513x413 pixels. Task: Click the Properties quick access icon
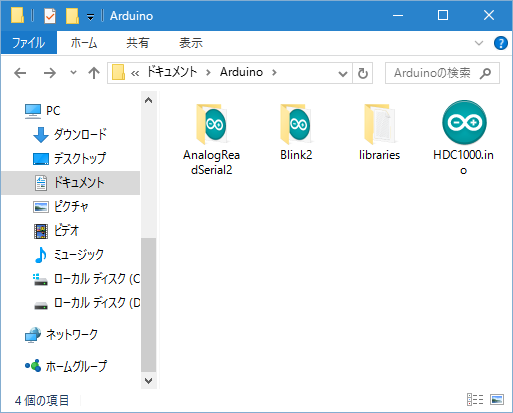tap(50, 16)
